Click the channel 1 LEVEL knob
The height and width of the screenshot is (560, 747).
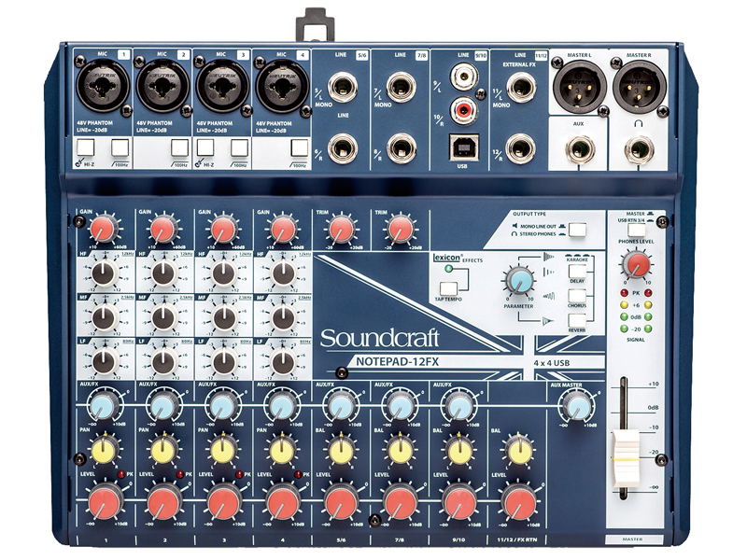tap(106, 502)
